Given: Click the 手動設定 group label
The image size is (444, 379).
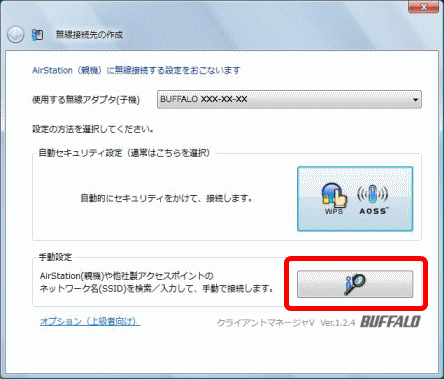Looking at the screenshot, I should (x=55, y=257).
